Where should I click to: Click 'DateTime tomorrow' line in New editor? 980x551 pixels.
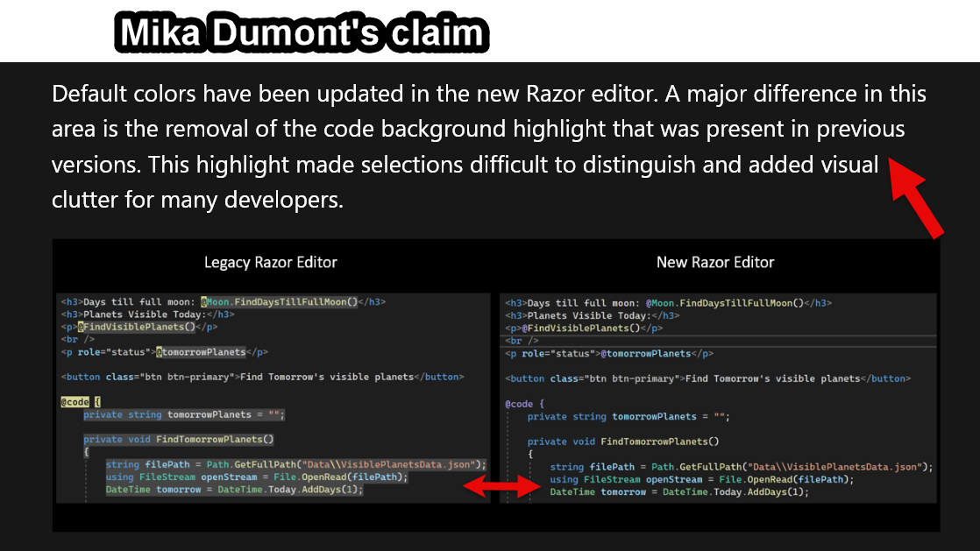coord(679,491)
